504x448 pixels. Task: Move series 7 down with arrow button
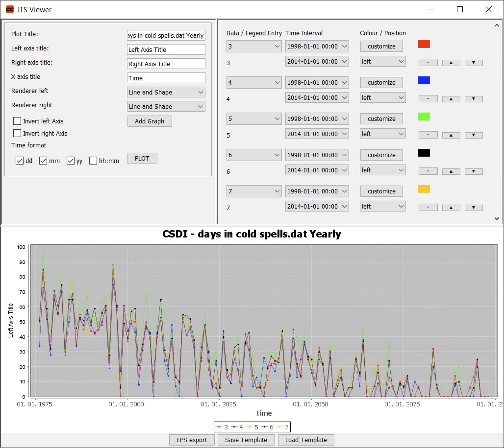[x=473, y=207]
